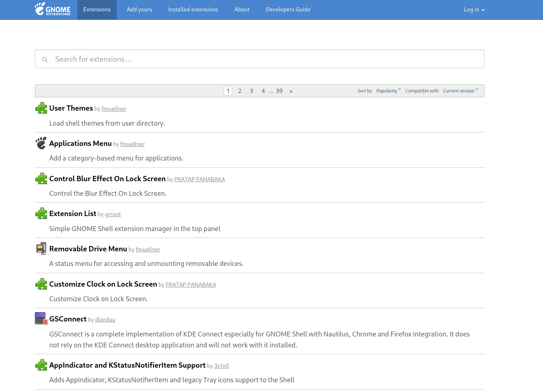Go to Installed extensions
Screen dimensions: 543x392
193,9
